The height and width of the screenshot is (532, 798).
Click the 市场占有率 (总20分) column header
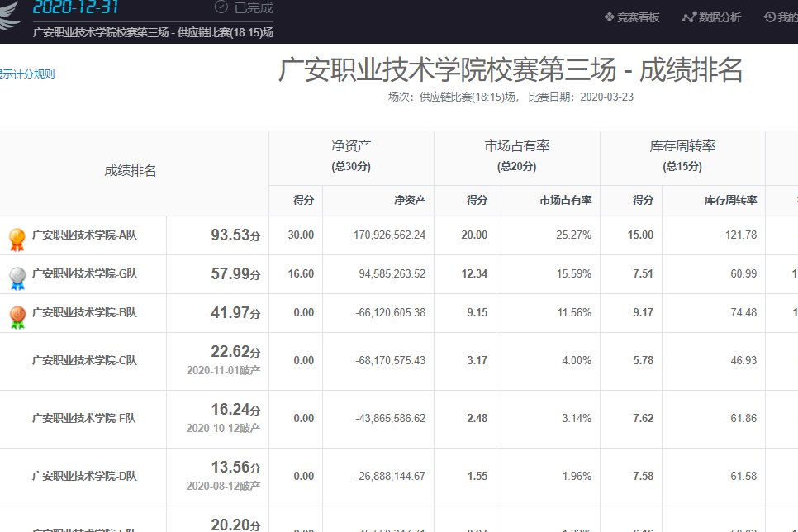click(516, 154)
